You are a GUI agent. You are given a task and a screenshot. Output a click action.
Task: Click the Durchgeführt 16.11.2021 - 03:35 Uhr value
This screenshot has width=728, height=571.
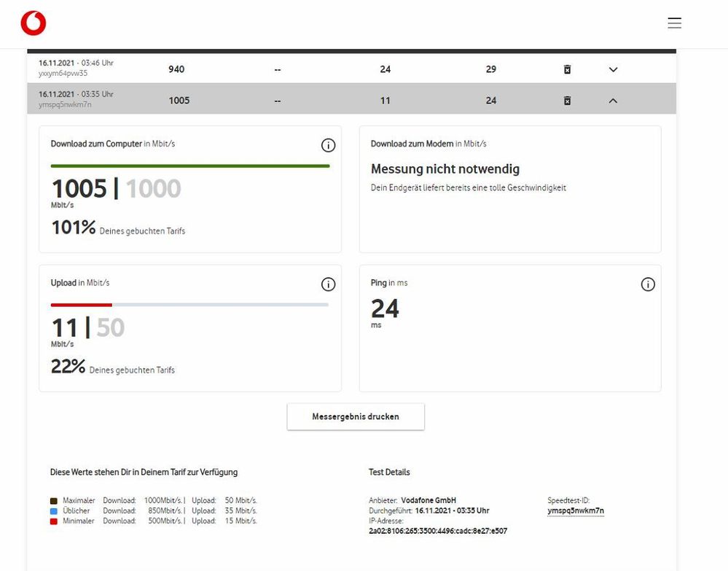click(x=429, y=510)
